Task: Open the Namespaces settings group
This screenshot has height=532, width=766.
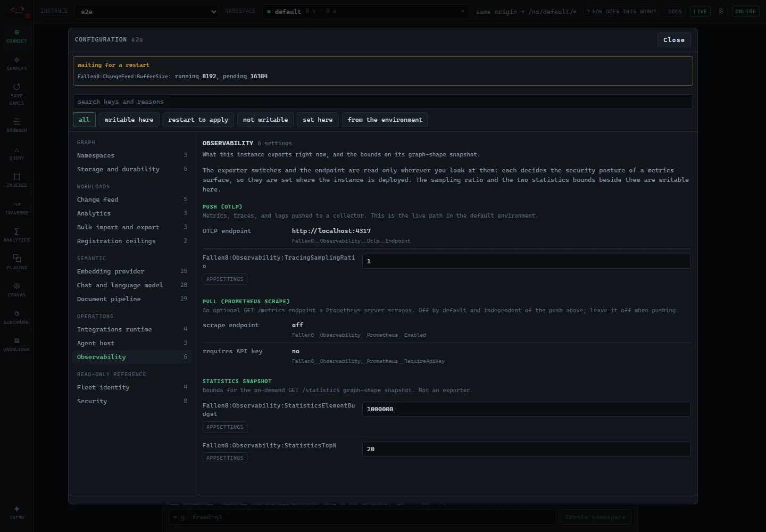Action: (132, 155)
